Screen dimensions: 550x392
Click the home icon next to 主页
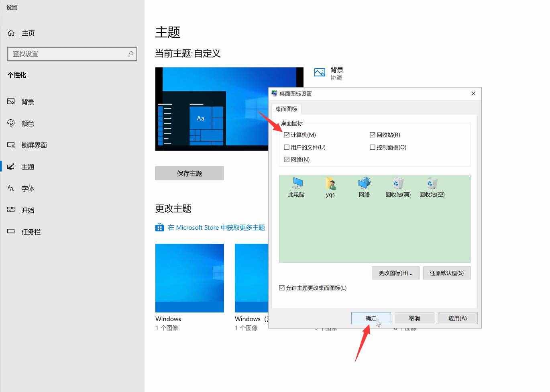point(11,33)
